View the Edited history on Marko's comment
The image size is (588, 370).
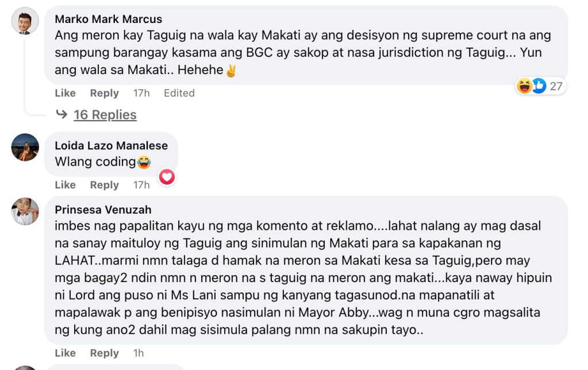(x=179, y=93)
